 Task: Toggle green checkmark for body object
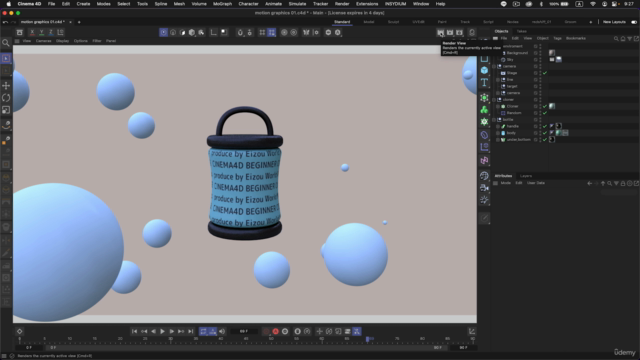(x=545, y=133)
